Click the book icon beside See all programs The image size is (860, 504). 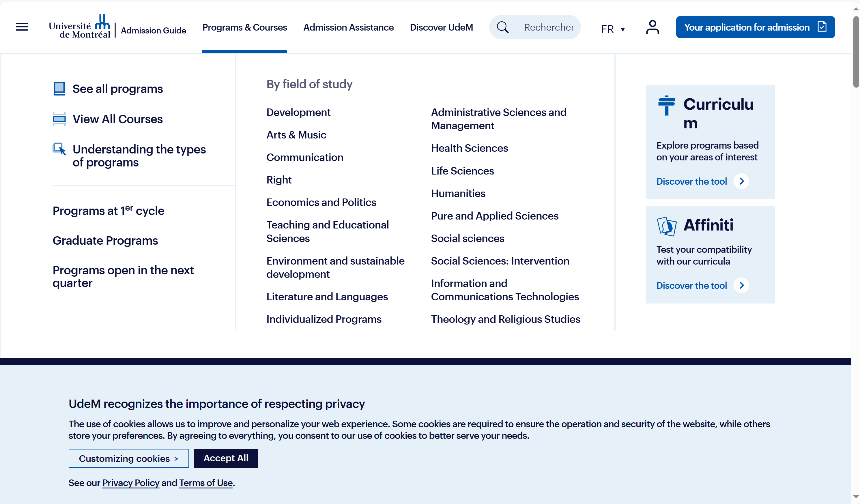point(59,89)
